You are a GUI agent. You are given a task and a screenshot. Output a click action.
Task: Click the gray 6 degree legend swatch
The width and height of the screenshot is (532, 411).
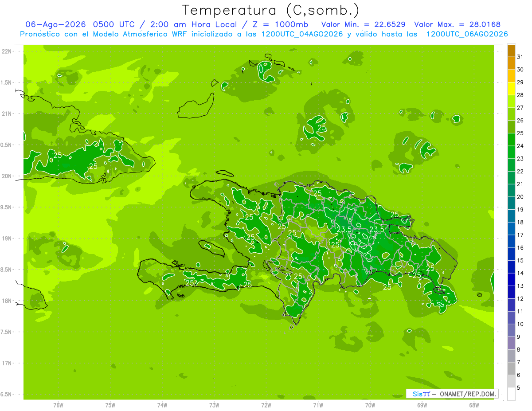(x=511, y=368)
